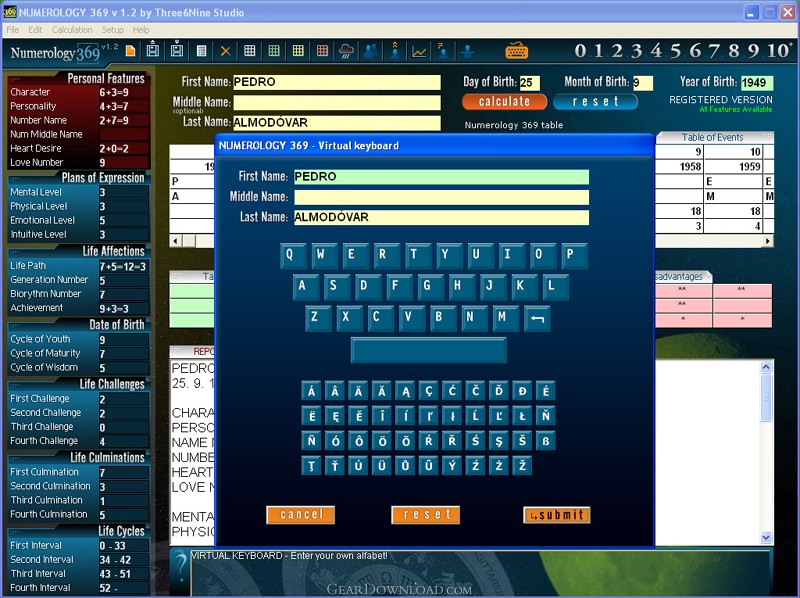Image resolution: width=800 pixels, height=598 pixels.
Task: Click the report scrollbar up arrow
Action: (766, 367)
